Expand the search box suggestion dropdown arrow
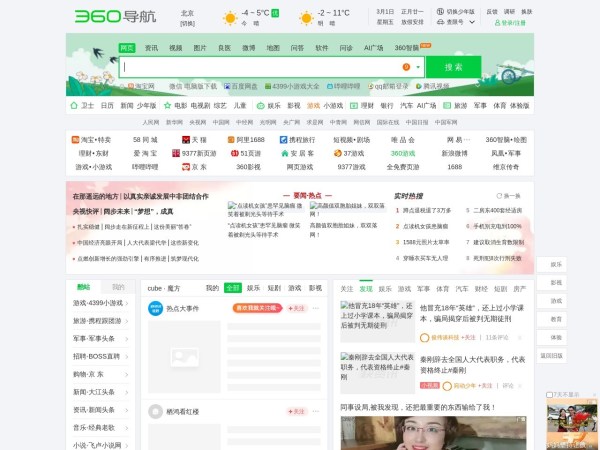The width and height of the screenshot is (600, 450). 417,67
